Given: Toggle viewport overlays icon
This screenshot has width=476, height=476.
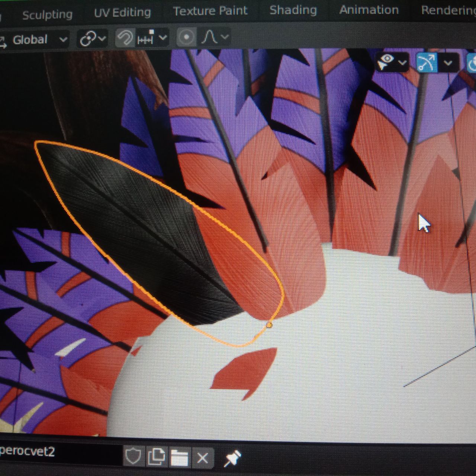Looking at the screenshot, I should click(x=472, y=63).
